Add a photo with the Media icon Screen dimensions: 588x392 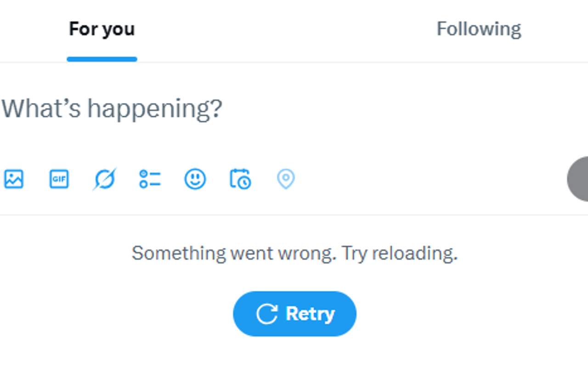[x=14, y=179]
